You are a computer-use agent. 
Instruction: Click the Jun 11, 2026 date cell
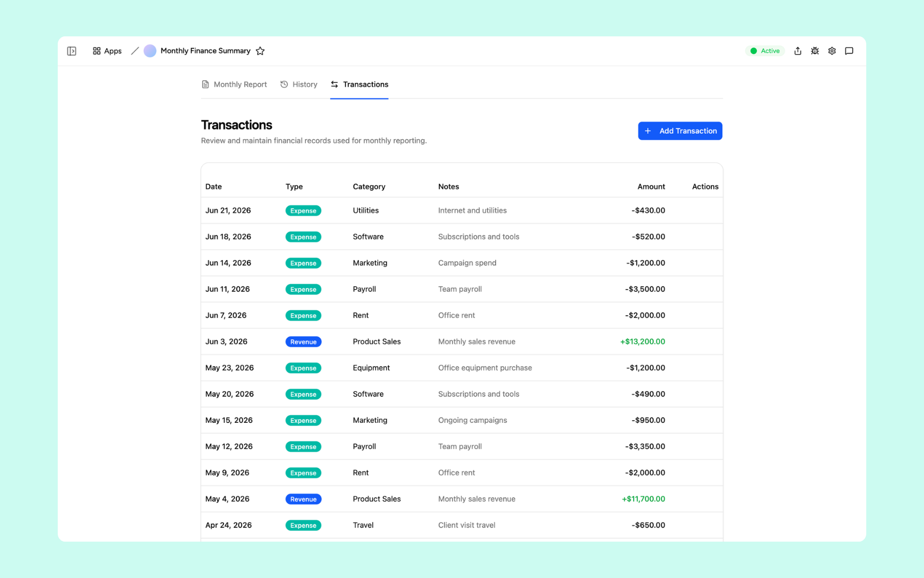[x=227, y=289]
